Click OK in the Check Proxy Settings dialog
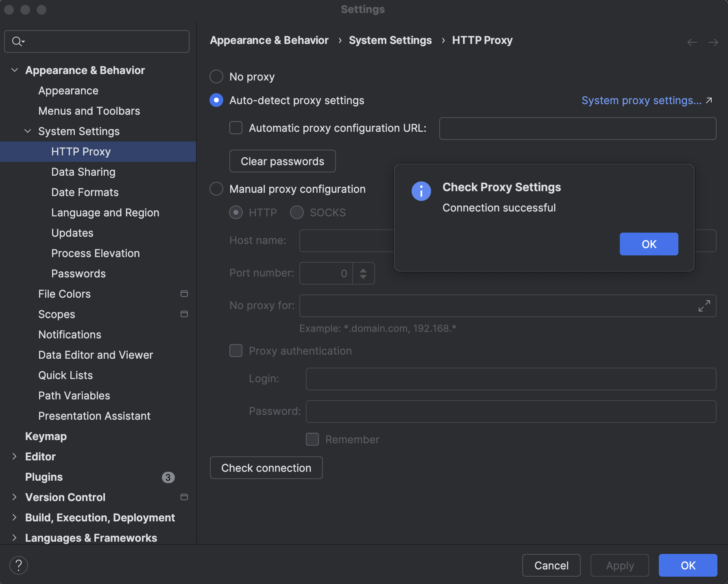Screen dimensions: 728x584 [x=648, y=244]
